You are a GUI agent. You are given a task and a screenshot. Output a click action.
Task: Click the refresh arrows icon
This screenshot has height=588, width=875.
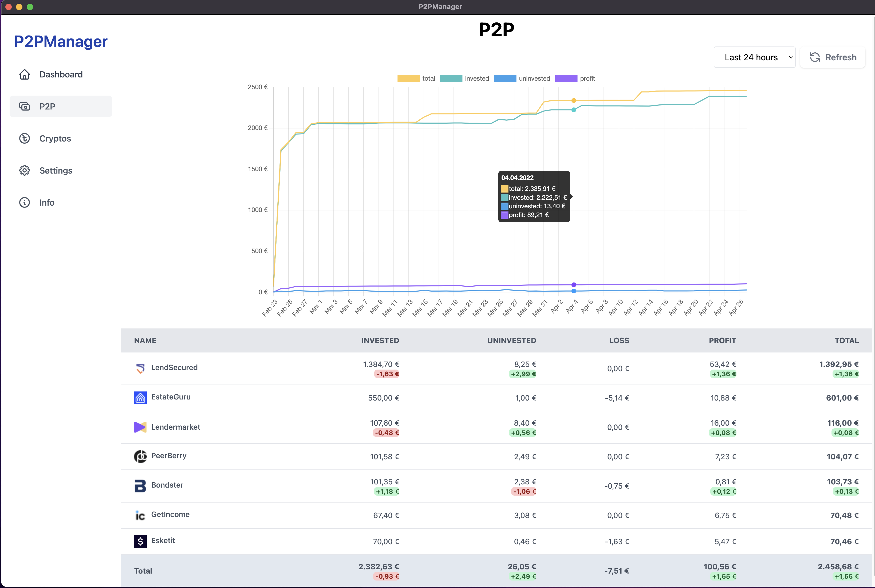(x=815, y=57)
